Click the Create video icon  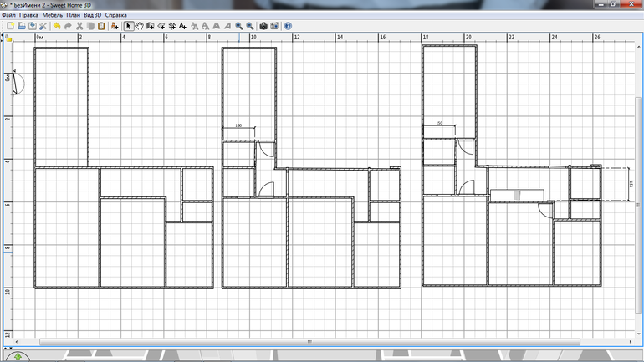274,26
